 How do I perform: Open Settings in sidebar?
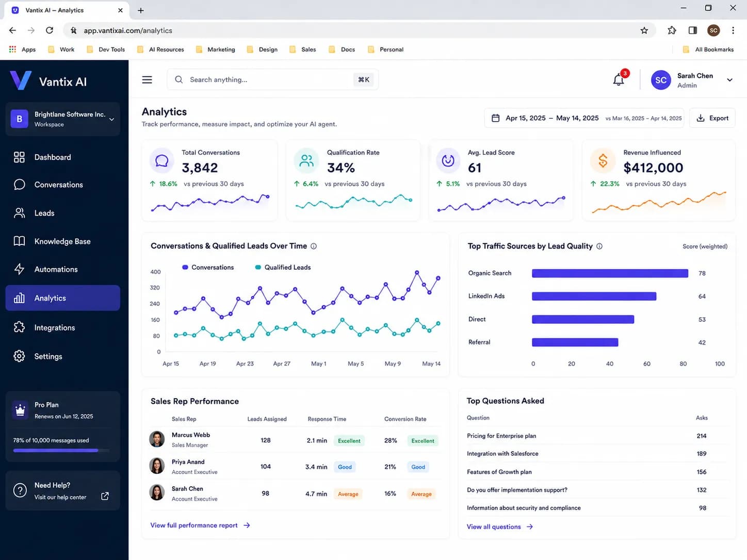tap(63, 356)
